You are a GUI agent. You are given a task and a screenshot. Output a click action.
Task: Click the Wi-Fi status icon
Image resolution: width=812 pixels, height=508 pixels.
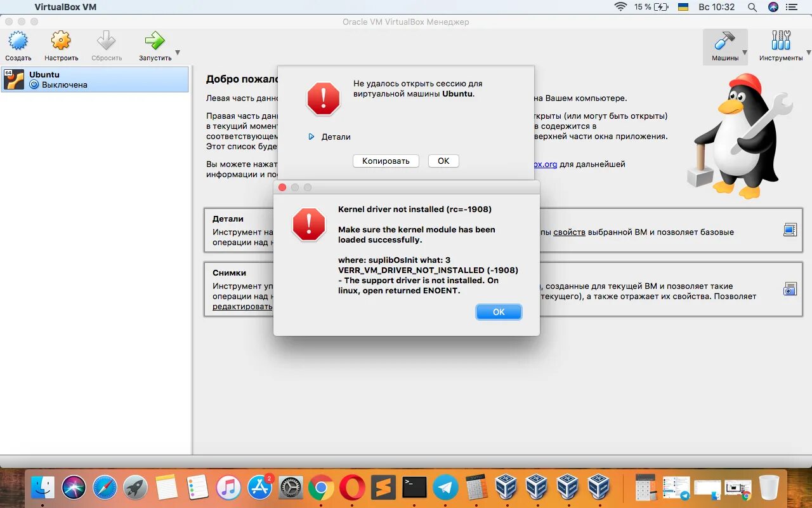[620, 7]
